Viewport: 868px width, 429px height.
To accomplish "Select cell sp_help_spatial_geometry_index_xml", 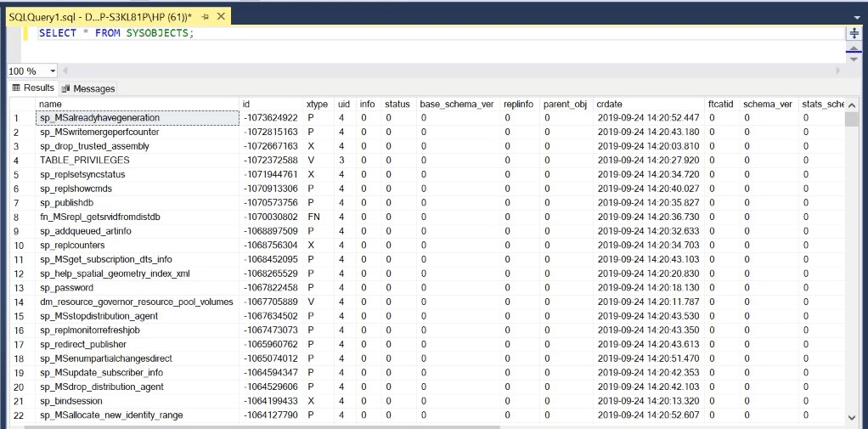I will (x=138, y=274).
